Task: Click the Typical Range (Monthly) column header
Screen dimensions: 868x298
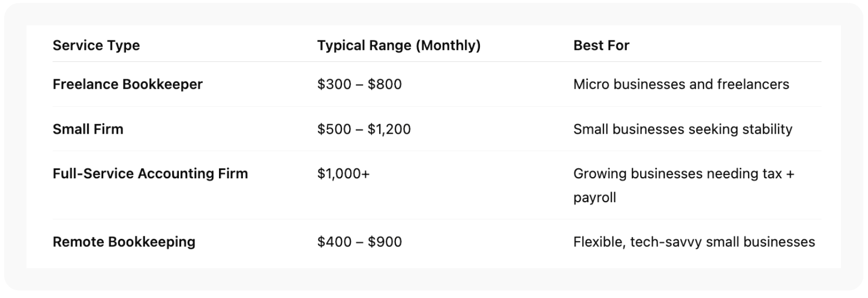Action: (x=398, y=46)
